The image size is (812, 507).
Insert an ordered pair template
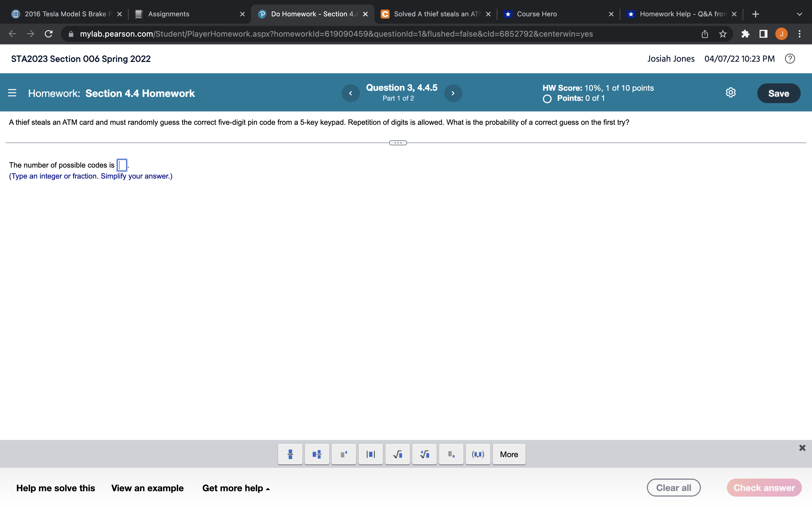coord(478,454)
